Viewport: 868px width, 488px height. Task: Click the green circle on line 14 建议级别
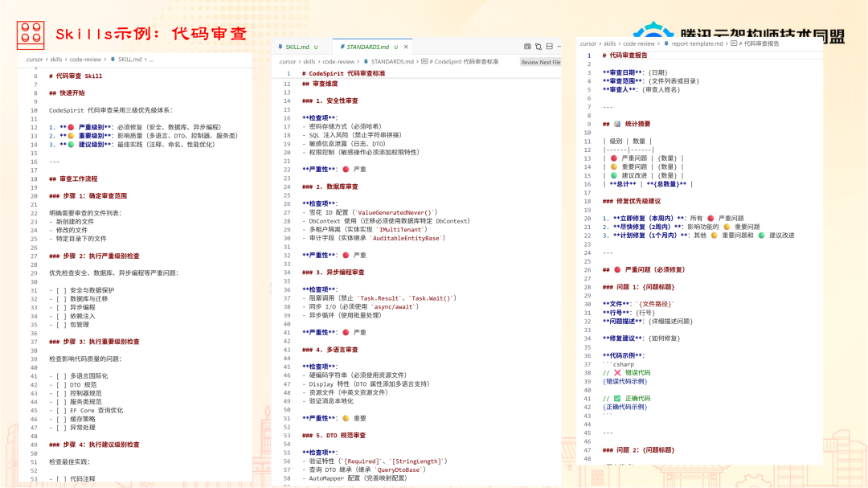pos(71,145)
